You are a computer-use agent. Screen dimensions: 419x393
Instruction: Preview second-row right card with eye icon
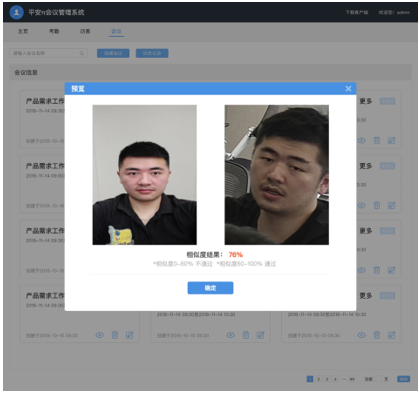click(x=362, y=205)
